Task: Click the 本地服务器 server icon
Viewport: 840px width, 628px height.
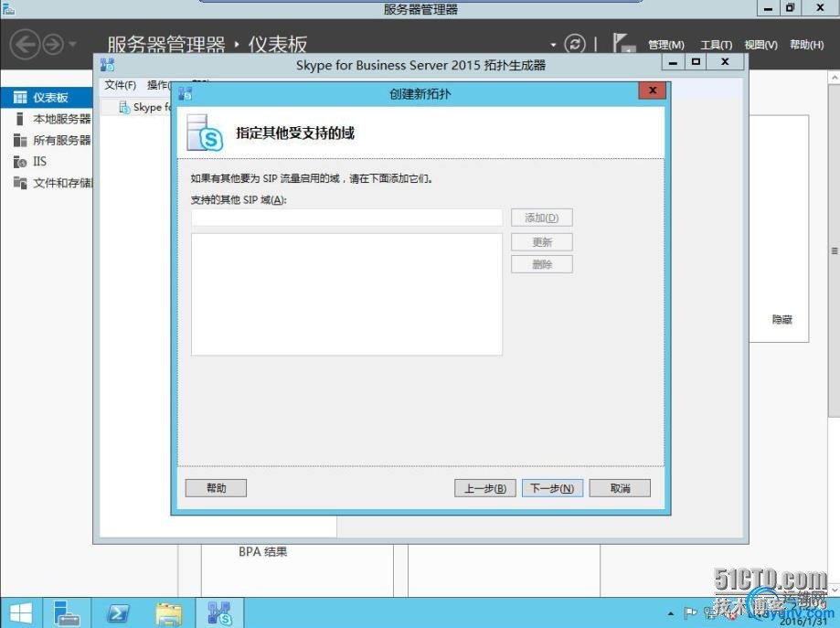Action: [x=20, y=119]
